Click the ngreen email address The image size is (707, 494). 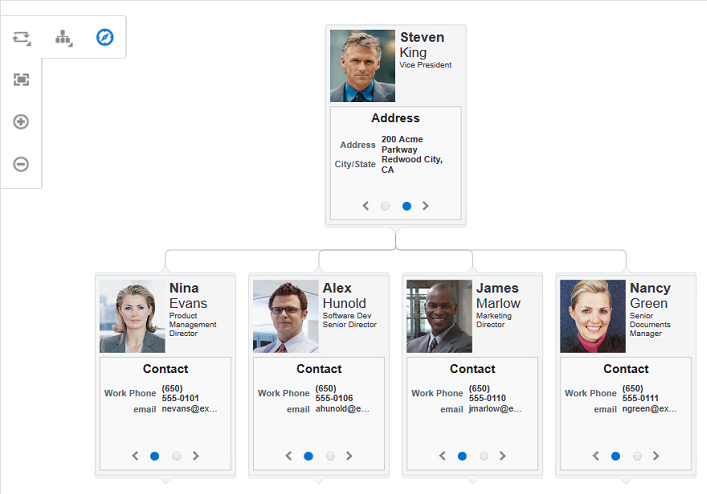click(x=649, y=409)
